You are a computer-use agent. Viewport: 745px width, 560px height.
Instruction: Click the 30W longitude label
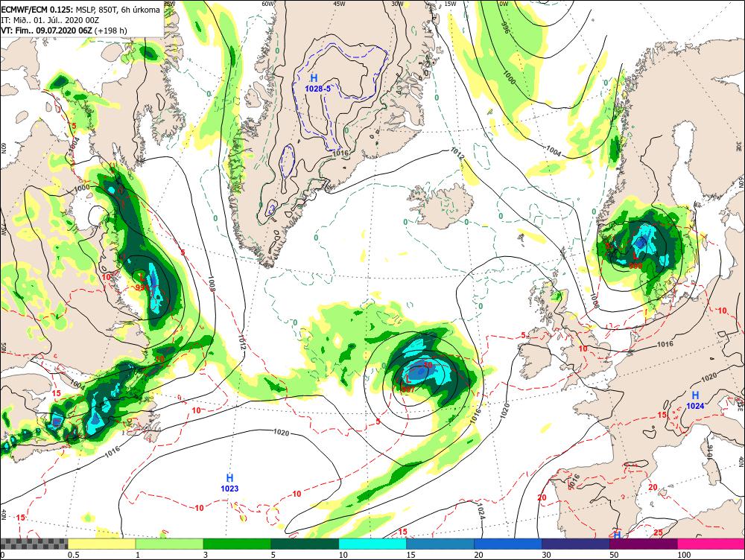397,4
